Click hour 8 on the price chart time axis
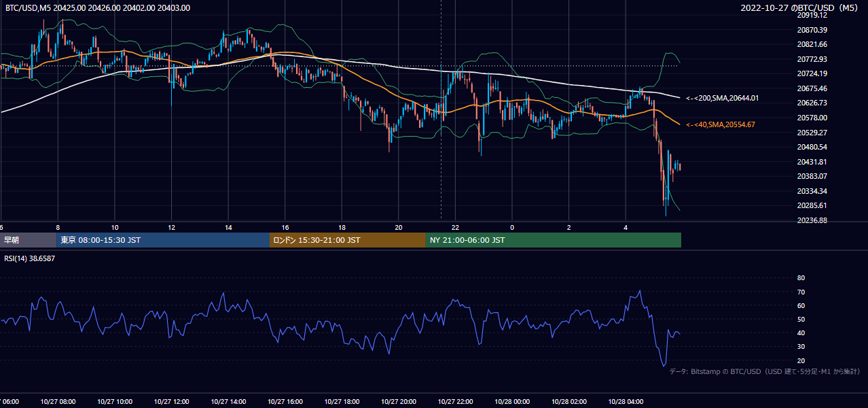The image size is (868, 408). click(58, 227)
